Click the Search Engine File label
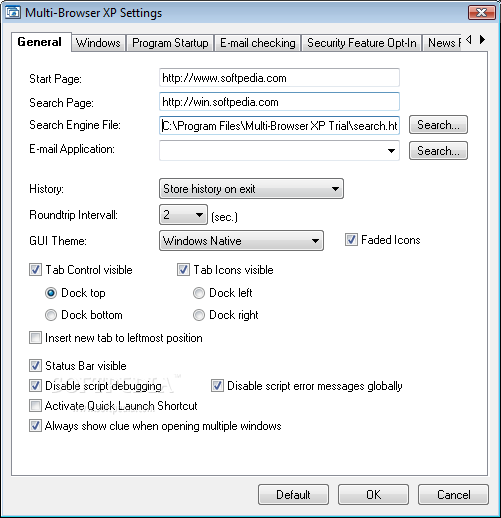The image size is (501, 518). 75,125
